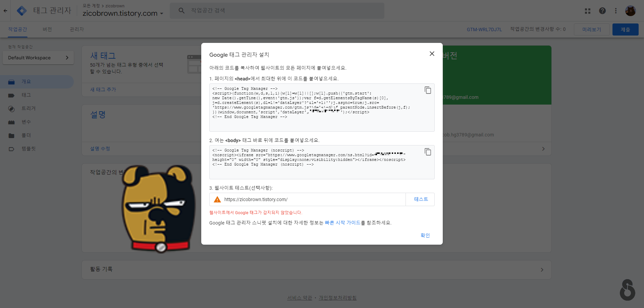Click the 개요 overview sidebar icon
Image resolution: width=644 pixels, height=308 pixels.
[x=11, y=82]
